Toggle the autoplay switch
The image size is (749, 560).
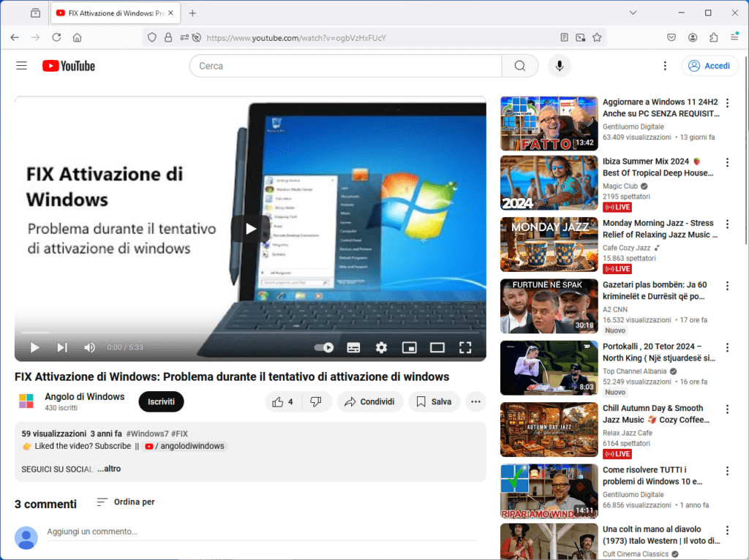[324, 347]
